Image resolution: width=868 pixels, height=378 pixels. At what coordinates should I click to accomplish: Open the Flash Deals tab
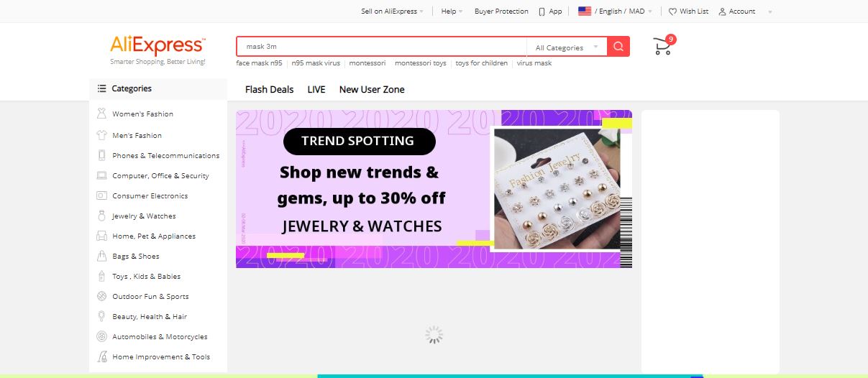[270, 90]
